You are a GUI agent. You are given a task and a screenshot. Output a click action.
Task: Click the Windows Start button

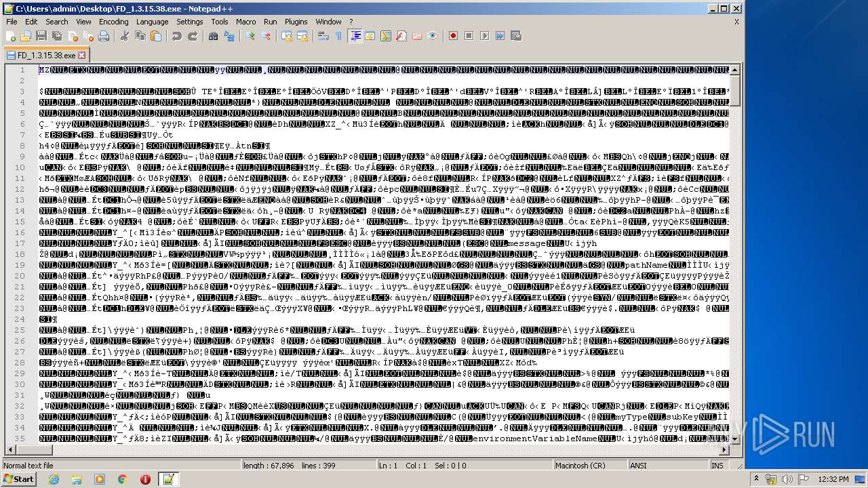19,479
